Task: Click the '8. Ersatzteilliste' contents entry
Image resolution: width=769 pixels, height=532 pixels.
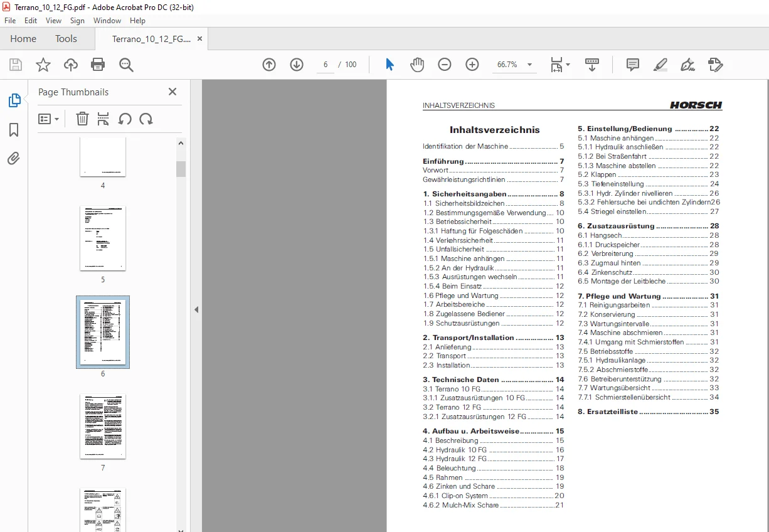Action: click(649, 412)
